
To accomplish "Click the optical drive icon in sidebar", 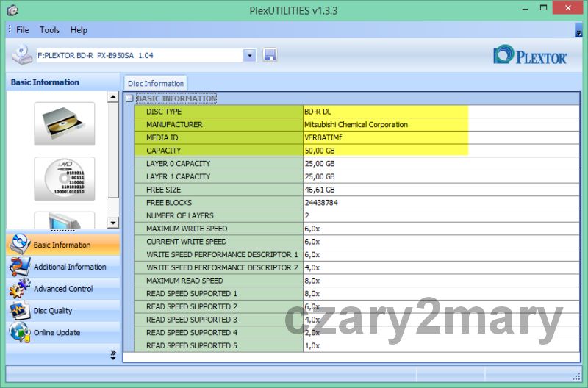I will pyautogui.click(x=64, y=123).
